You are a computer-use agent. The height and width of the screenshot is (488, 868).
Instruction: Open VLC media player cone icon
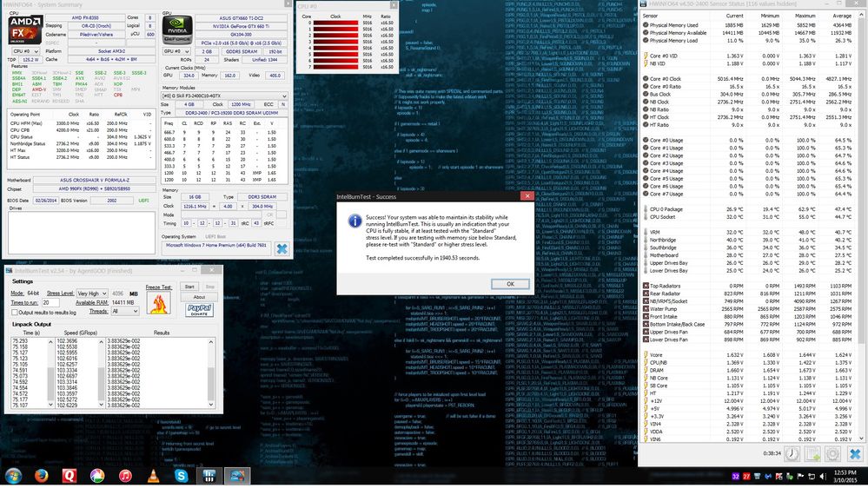(x=153, y=476)
